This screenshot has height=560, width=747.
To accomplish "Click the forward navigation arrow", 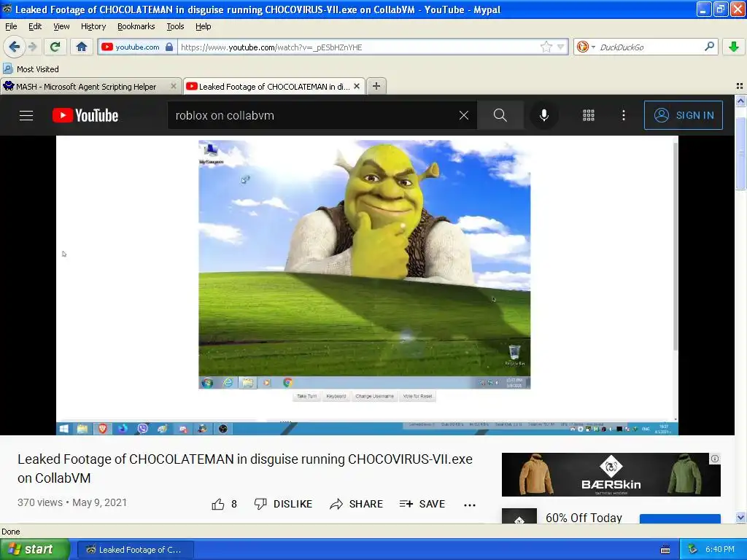I will [32, 47].
